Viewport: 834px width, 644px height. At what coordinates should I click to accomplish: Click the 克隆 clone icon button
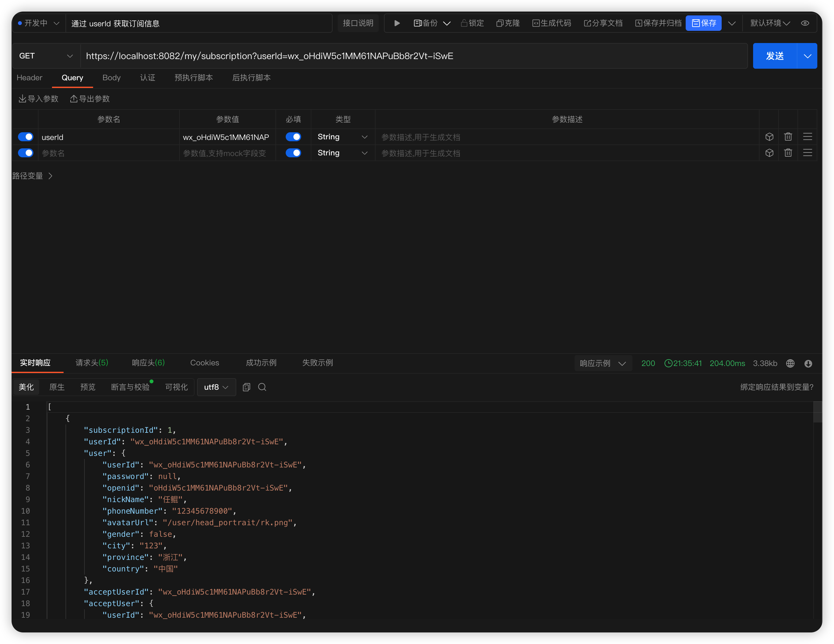tap(508, 23)
